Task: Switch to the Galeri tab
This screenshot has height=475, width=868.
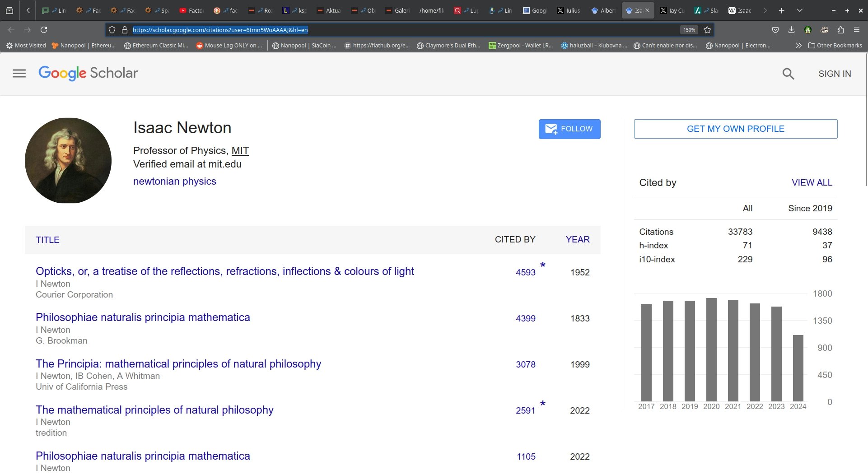Action: (x=398, y=10)
